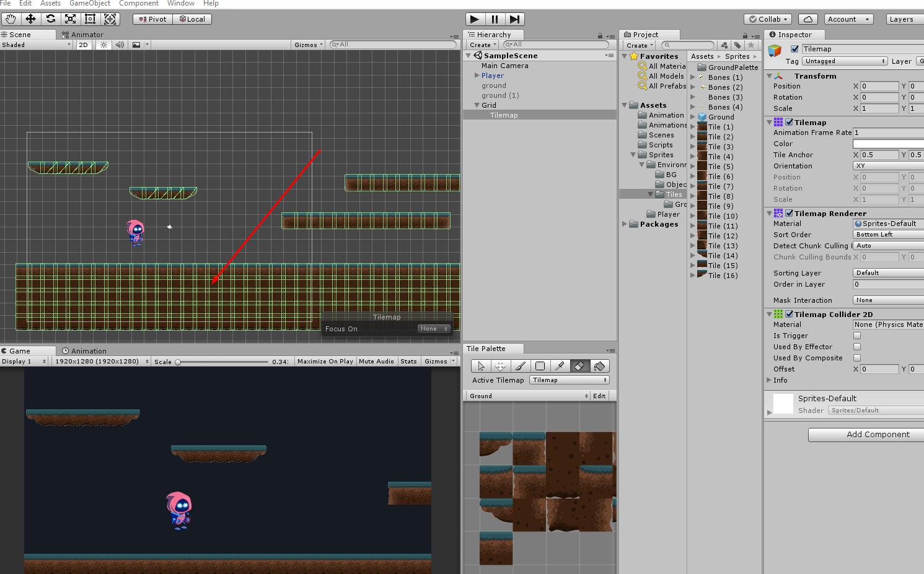Pick a tile with the Eyedropper picker tool

pos(560,366)
